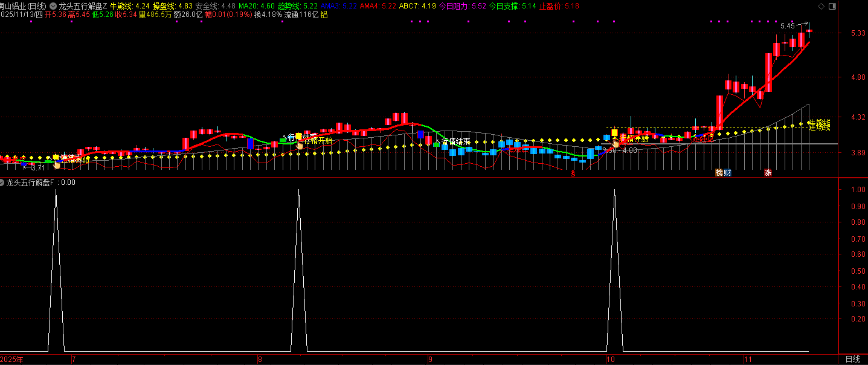Viewport: 868px width, 365px height.
Task: Click the indicator spike in early October
Action: point(614,269)
